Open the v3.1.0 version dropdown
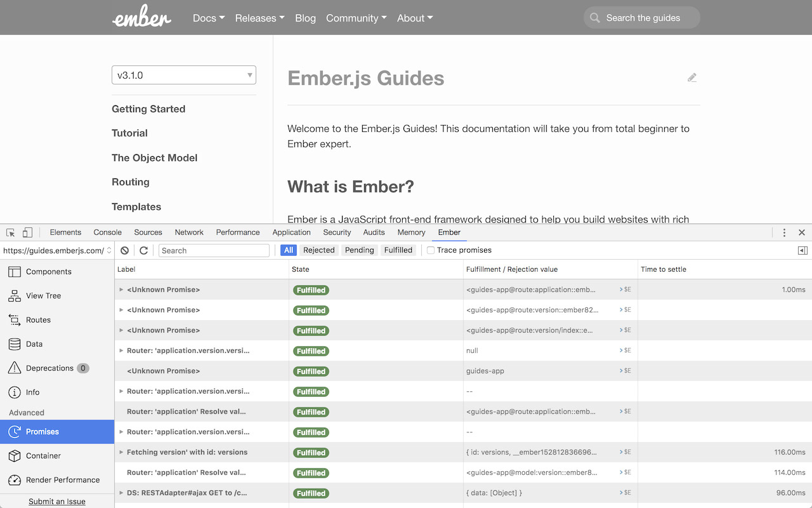The width and height of the screenshot is (812, 508). coord(183,75)
